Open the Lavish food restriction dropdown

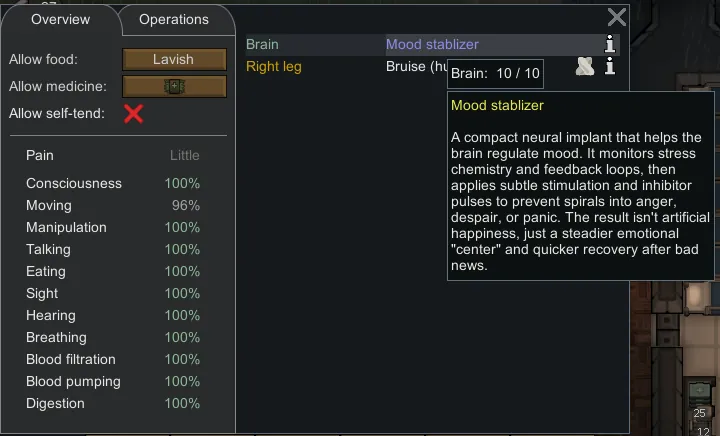coord(173,60)
